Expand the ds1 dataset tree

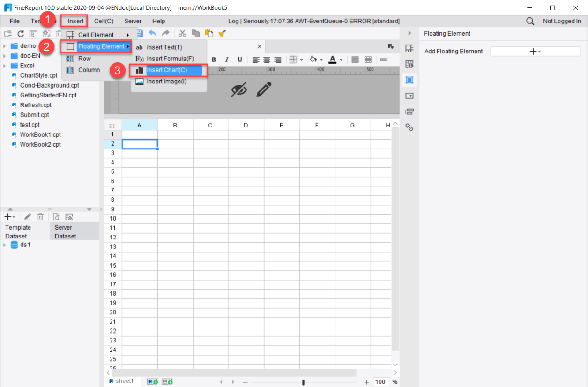pos(5,245)
